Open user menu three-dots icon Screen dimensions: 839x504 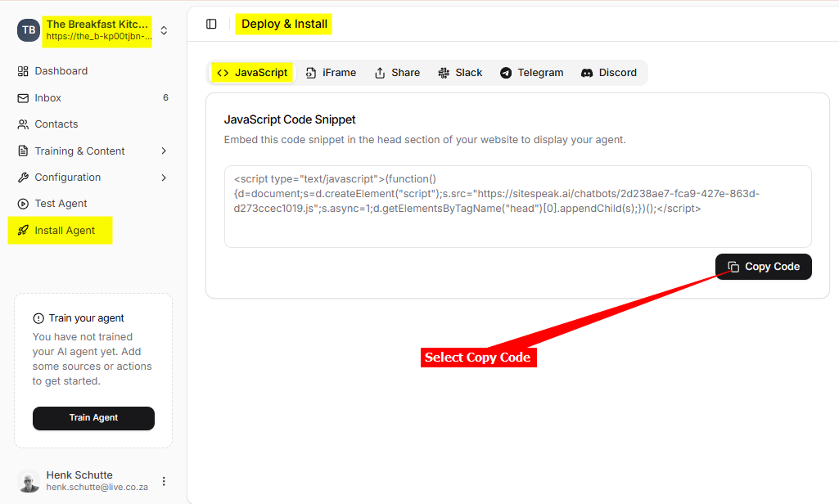click(164, 481)
